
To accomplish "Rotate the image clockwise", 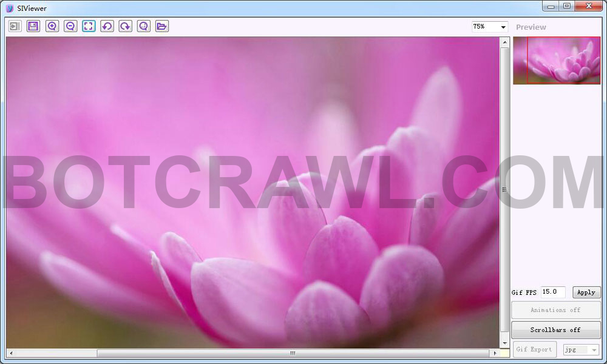I will pos(125,25).
